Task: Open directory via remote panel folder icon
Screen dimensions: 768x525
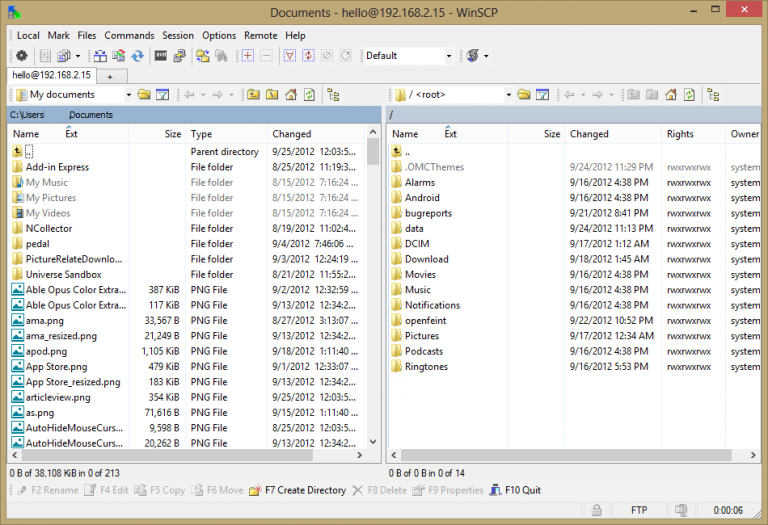Action: click(524, 95)
